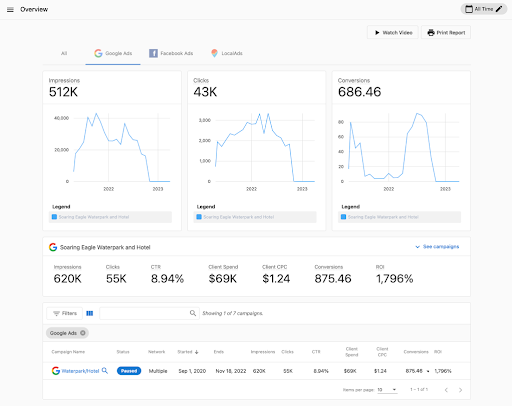512x406 pixels.
Task: Open the column chooser icon beside Filters
Action: point(90,313)
